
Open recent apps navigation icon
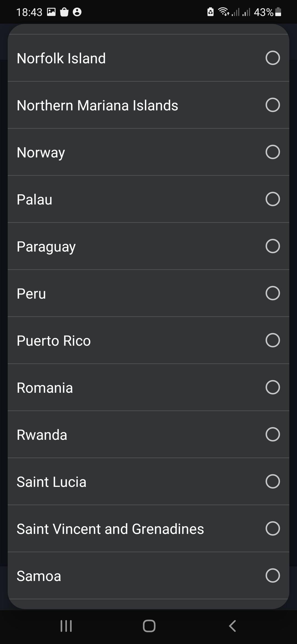pos(66,626)
